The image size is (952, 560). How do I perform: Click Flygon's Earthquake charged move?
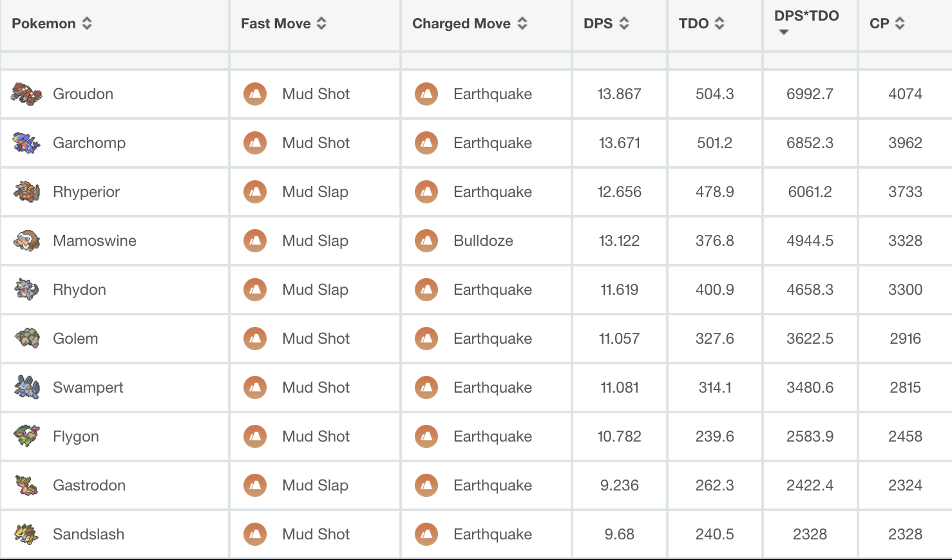pyautogui.click(x=492, y=436)
